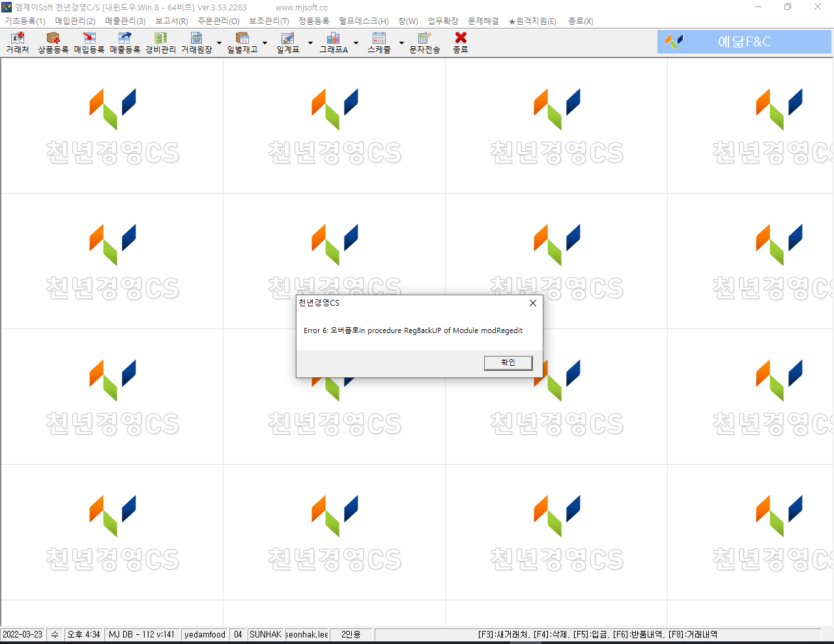Open the 보조관리(T) menu
Viewport: 834px width, 644px height.
coord(269,21)
